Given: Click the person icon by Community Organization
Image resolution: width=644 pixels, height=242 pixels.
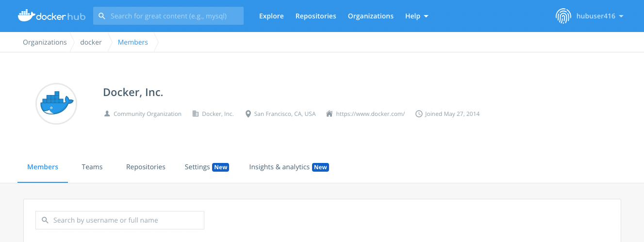Looking at the screenshot, I should point(107,114).
